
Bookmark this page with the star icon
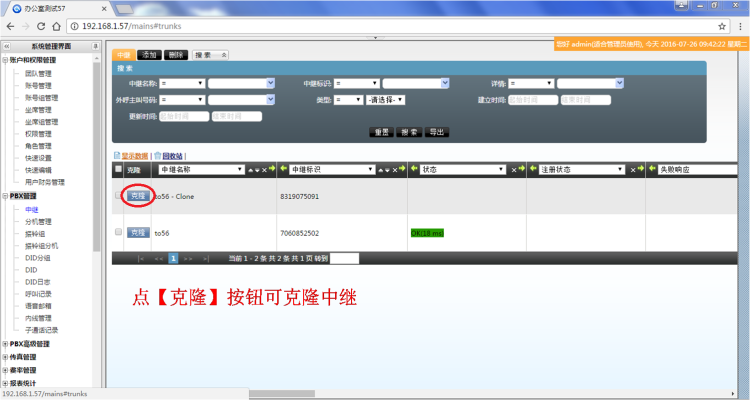point(722,25)
